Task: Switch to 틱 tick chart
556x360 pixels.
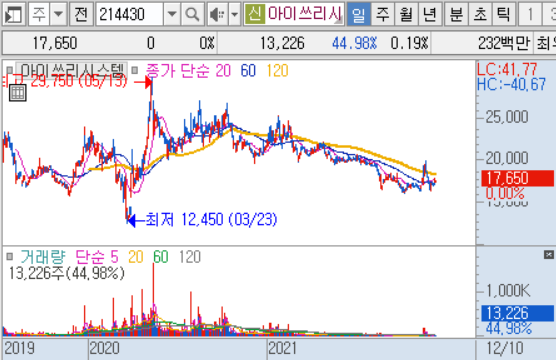Action: click(x=504, y=15)
